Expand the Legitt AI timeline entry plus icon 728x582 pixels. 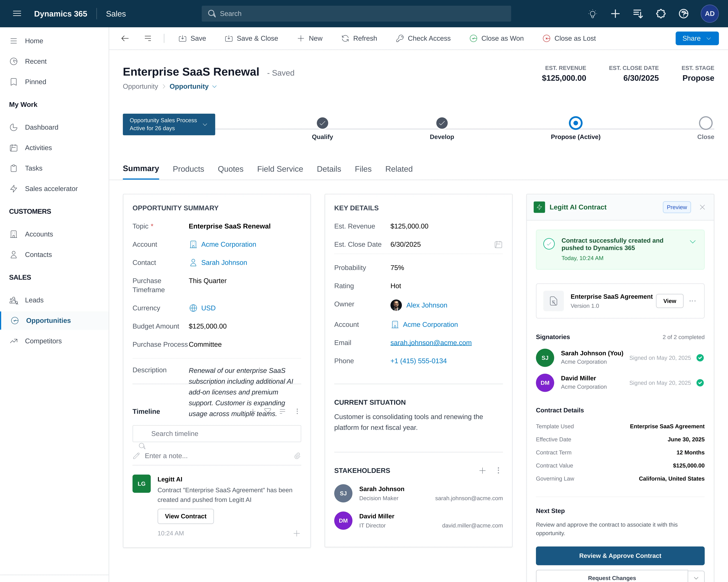(x=297, y=533)
